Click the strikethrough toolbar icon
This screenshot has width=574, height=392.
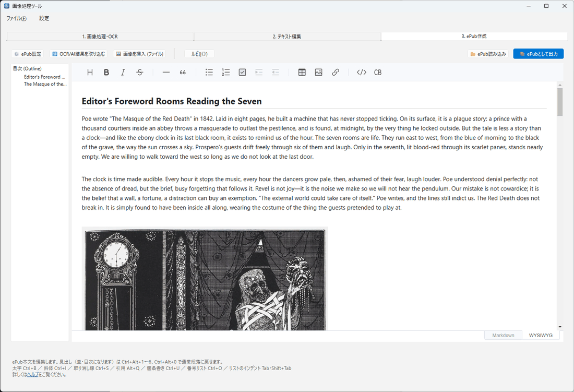[140, 73]
